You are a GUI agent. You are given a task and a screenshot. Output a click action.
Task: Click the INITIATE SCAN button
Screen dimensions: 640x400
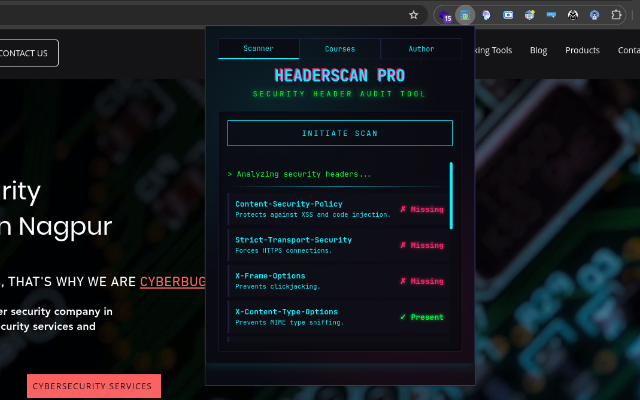(x=340, y=133)
